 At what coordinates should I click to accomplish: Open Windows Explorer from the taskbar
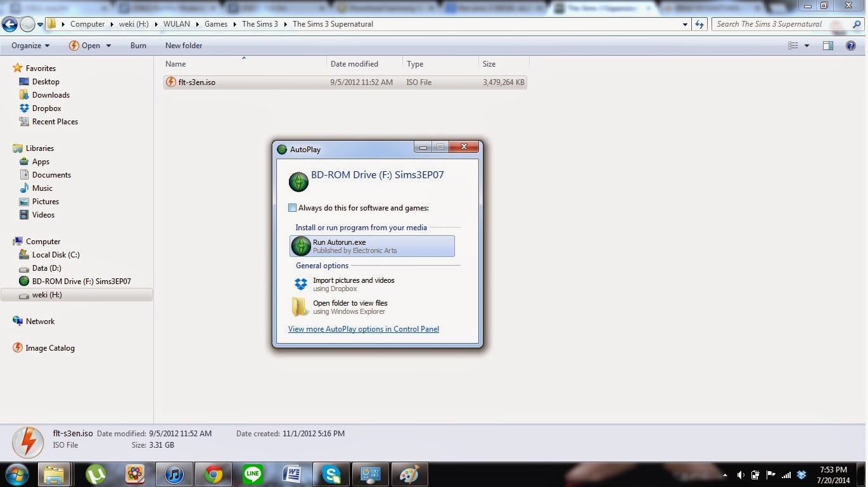click(x=54, y=474)
